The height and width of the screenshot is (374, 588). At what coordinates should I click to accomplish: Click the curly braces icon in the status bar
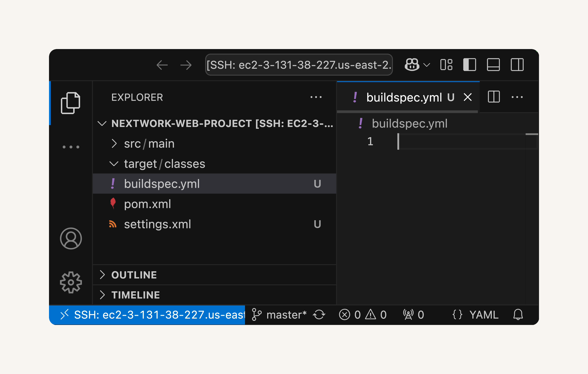[x=457, y=315]
